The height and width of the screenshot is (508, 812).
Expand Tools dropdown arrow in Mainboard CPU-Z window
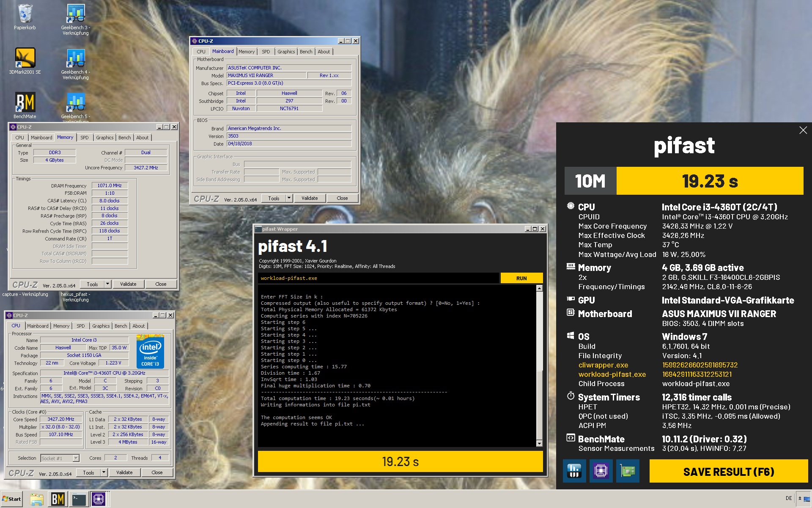point(289,198)
